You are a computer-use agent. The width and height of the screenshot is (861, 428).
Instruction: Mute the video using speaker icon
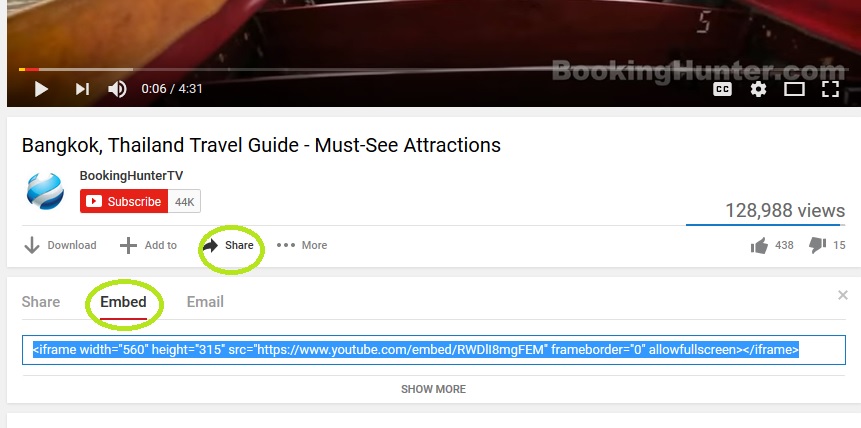tap(118, 89)
